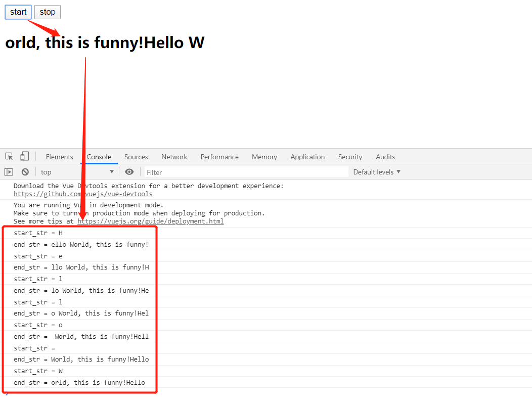The width and height of the screenshot is (532, 405).
Task: Select log line 'start_str = W'
Action: [x=38, y=371]
